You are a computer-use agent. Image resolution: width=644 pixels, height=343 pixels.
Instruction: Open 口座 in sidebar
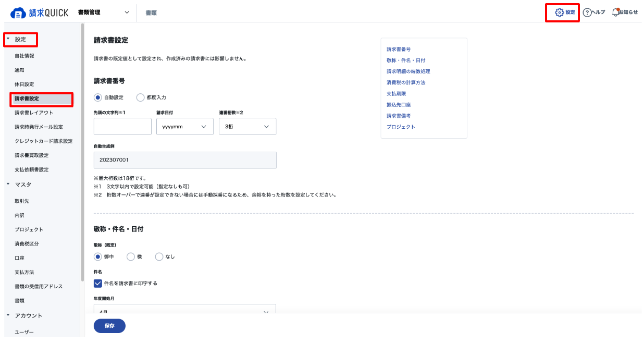click(x=19, y=258)
